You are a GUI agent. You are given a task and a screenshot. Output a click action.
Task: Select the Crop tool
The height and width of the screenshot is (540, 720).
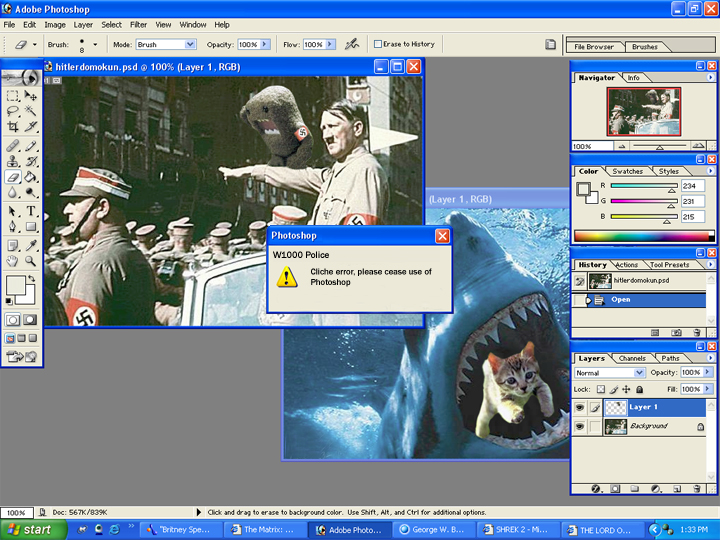(x=13, y=126)
